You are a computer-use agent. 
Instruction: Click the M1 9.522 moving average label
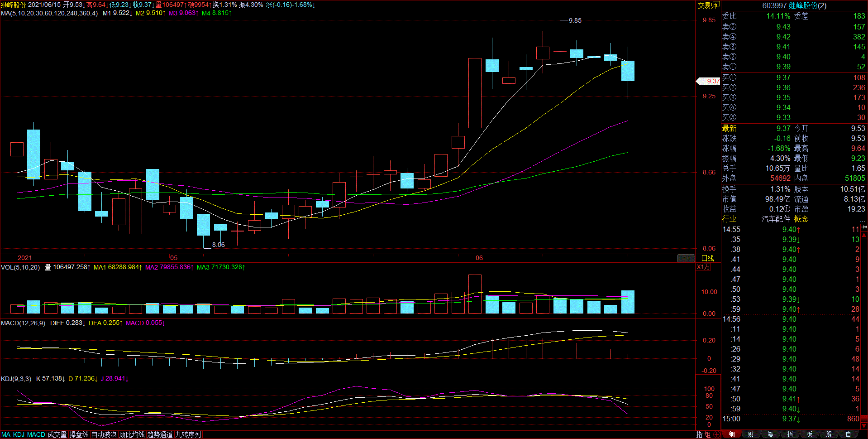point(117,13)
